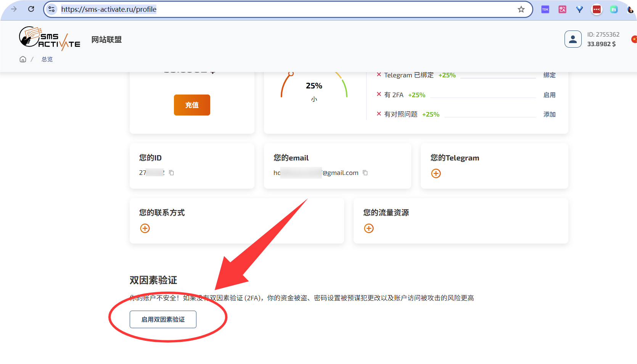Add traffic resources via the plus icon
Image resolution: width=637 pixels, height=364 pixels.
[368, 228]
